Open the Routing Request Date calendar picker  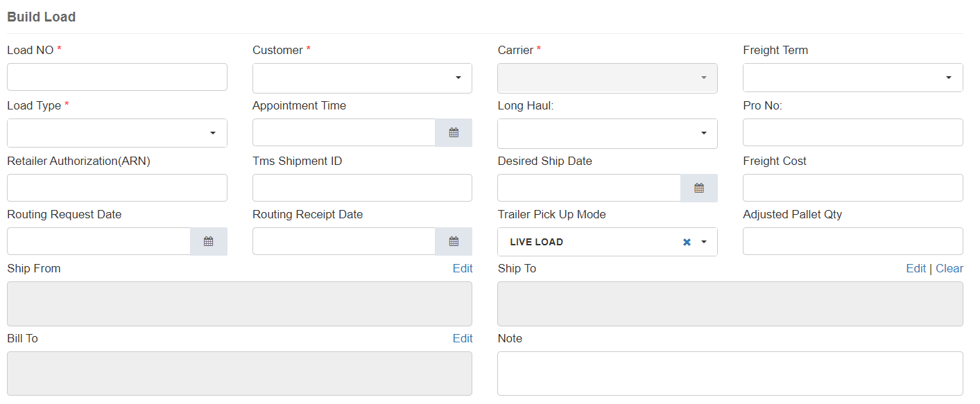(x=208, y=241)
